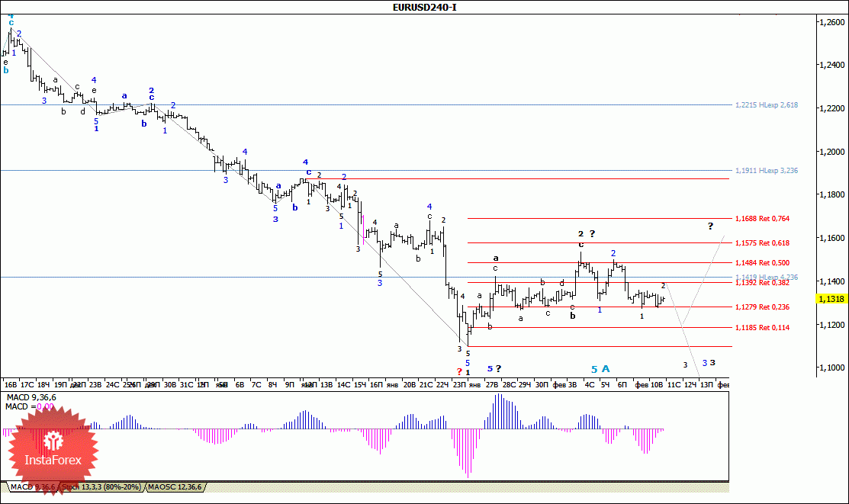
Task: Select the 1,1688 Ret 0,764 level label
Action: pos(762,219)
